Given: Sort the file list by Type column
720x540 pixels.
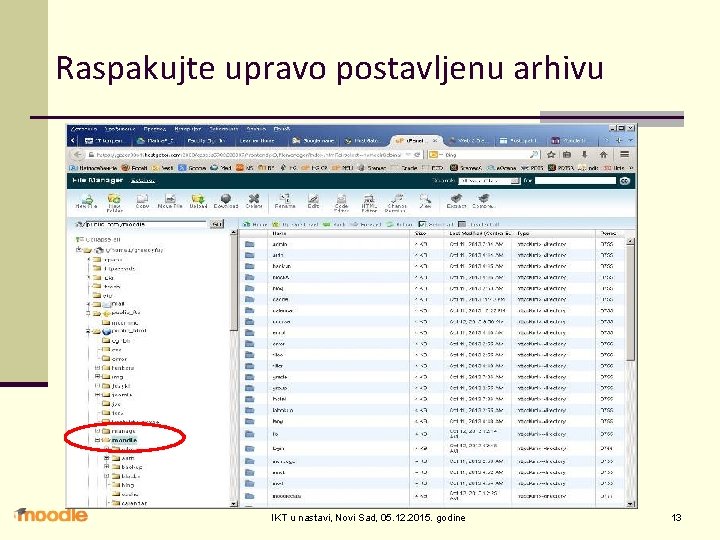Looking at the screenshot, I should tap(554, 234).
